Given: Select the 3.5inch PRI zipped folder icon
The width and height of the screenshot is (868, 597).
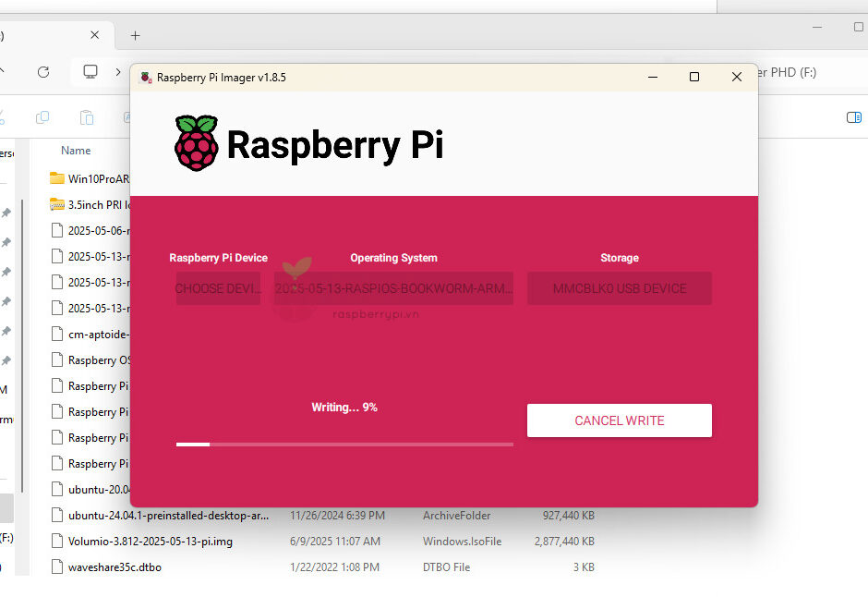Looking at the screenshot, I should point(57,204).
